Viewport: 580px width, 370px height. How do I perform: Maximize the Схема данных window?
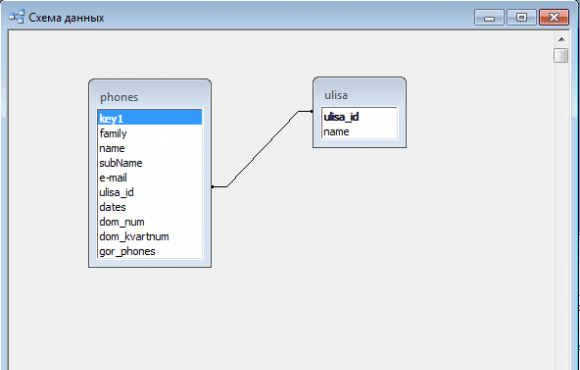521,17
